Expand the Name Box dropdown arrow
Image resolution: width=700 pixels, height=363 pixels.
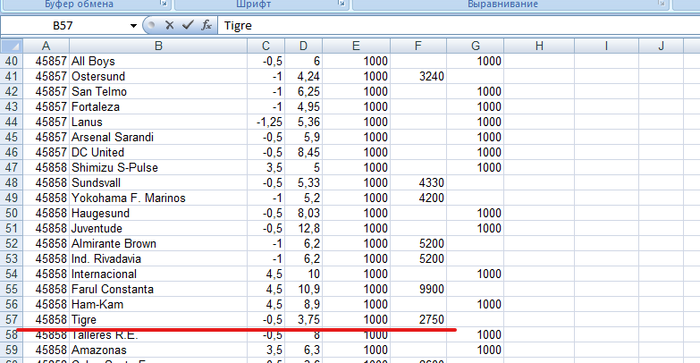(x=133, y=25)
